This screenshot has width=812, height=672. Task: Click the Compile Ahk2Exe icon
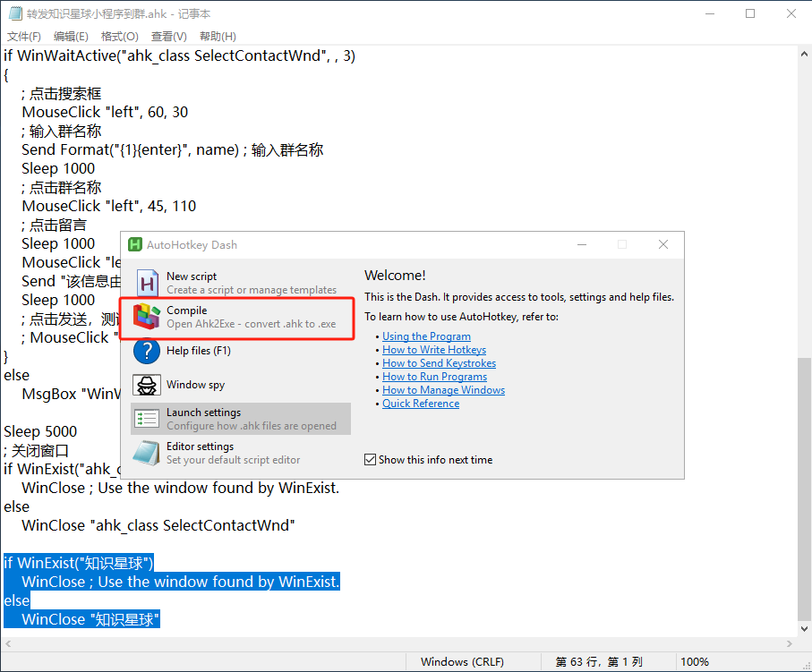[147, 317]
